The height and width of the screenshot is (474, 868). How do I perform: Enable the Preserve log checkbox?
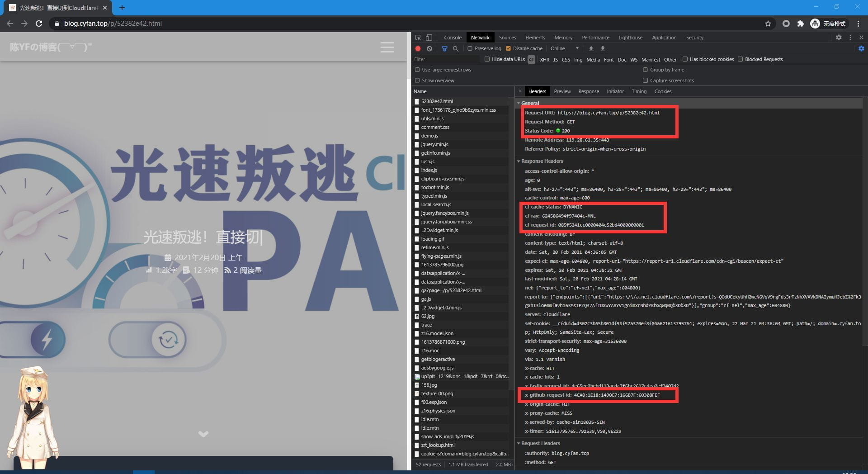pos(470,48)
